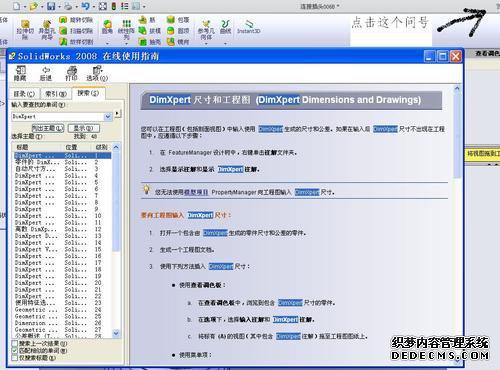
Task: Switch to the 索引 (Index) tab
Action: click(x=56, y=94)
